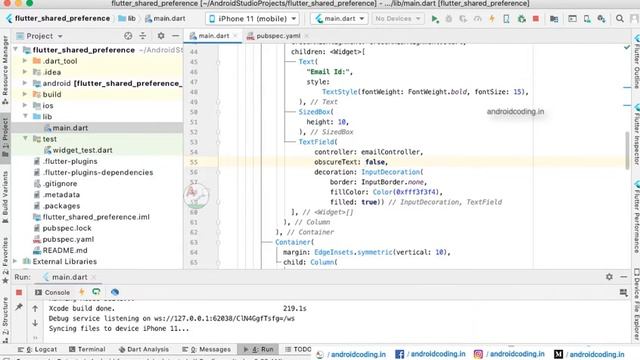
Task: Hide the Project panel with minus icon
Action: tap(176, 36)
